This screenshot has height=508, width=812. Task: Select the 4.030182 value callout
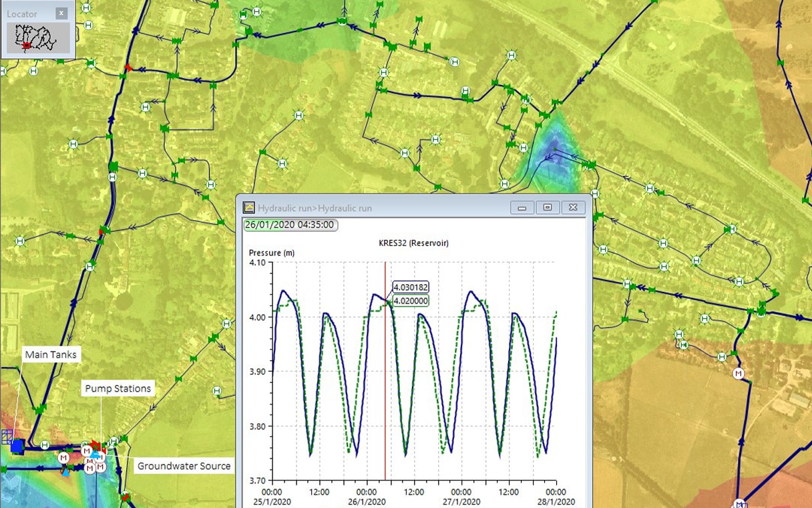click(x=411, y=287)
